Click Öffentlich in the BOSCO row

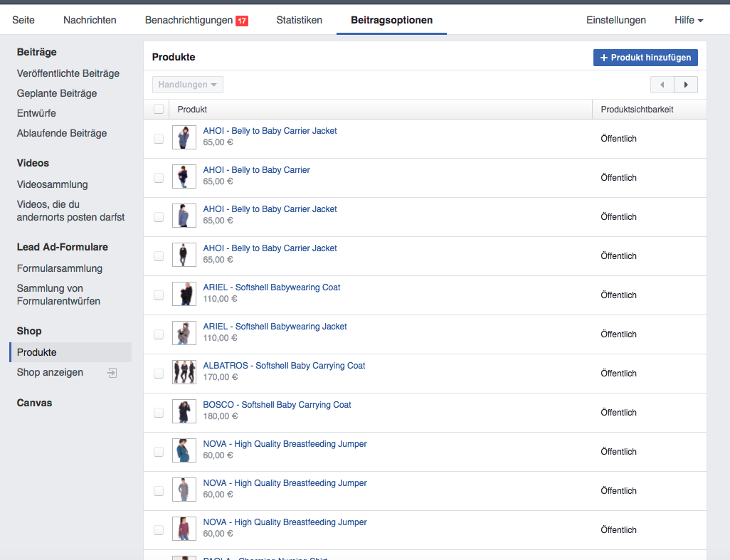pyautogui.click(x=618, y=413)
